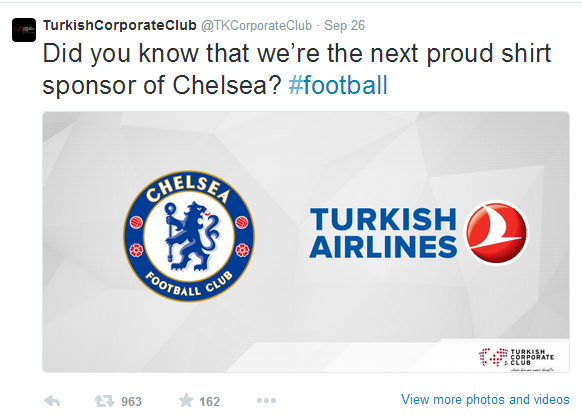Retweet this tweet using the retweet icon
The image size is (582, 419).
[104, 401]
